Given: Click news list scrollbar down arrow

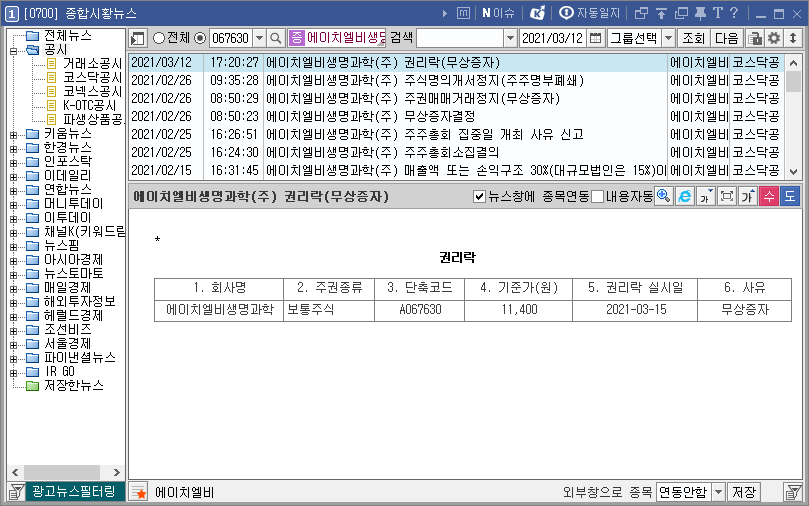Looking at the screenshot, I should (x=794, y=172).
